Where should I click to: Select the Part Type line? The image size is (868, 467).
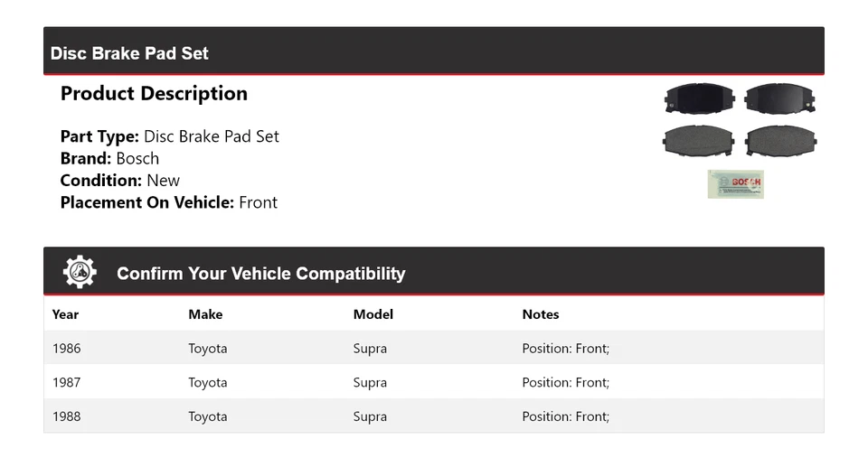(x=169, y=136)
